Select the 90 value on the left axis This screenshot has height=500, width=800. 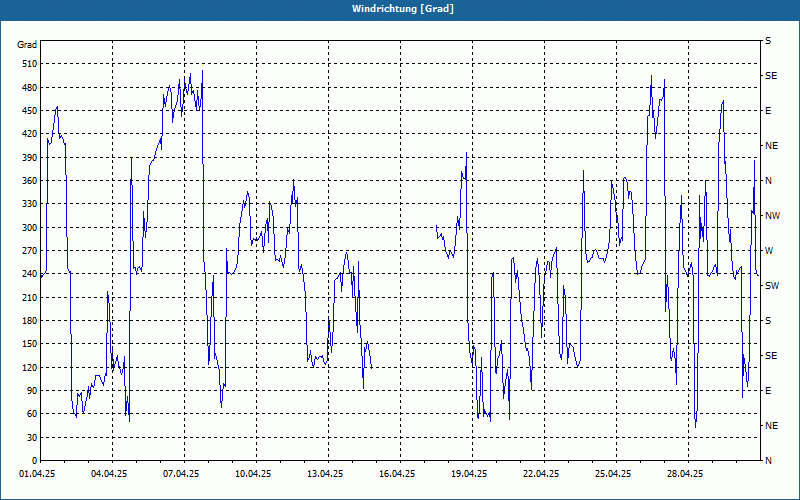click(33, 391)
